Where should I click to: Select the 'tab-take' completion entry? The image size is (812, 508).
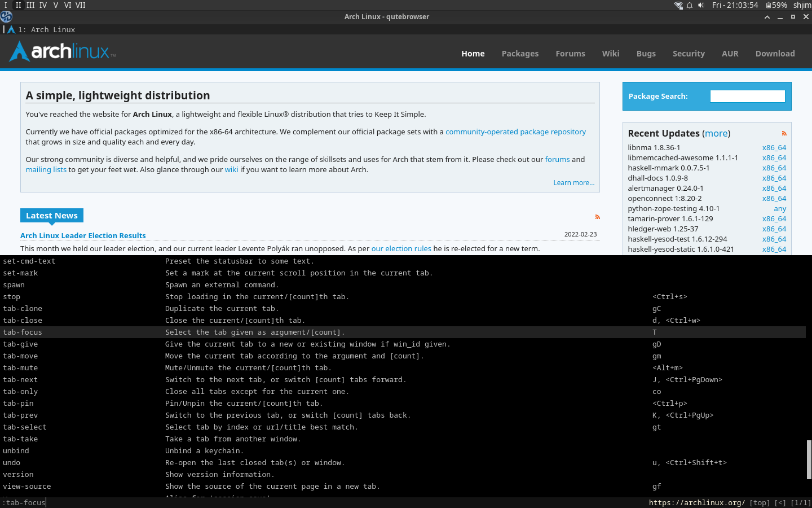click(x=403, y=439)
